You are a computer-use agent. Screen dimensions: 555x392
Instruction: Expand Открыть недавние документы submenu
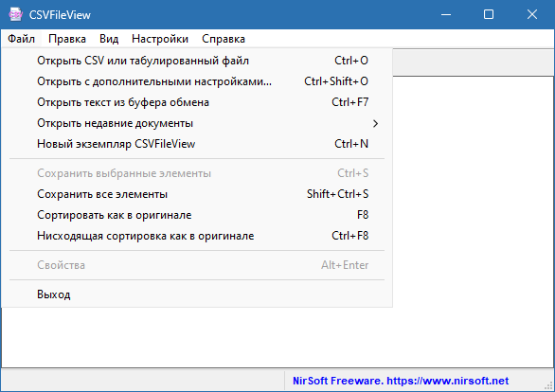[x=197, y=123]
